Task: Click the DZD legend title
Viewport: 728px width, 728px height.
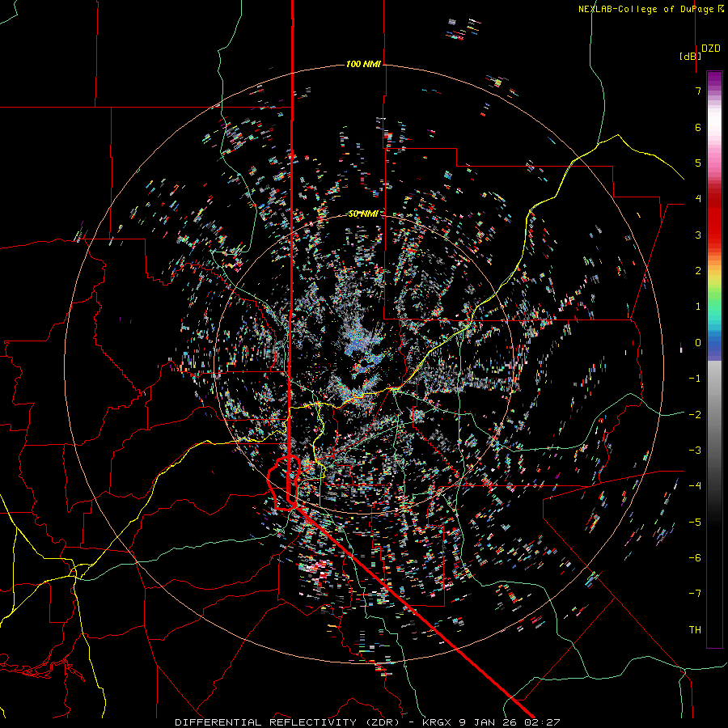Action: pos(711,49)
